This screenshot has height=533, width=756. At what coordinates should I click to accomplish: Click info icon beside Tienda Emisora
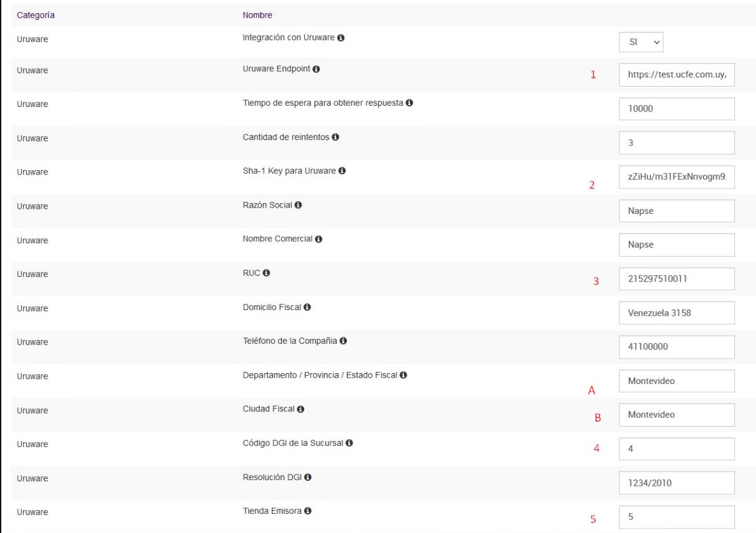[x=307, y=511]
